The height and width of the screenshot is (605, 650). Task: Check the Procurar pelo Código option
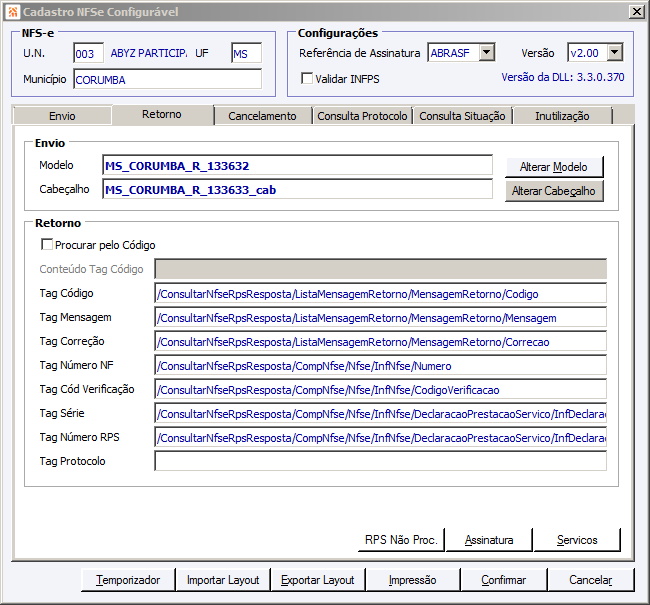click(47, 245)
